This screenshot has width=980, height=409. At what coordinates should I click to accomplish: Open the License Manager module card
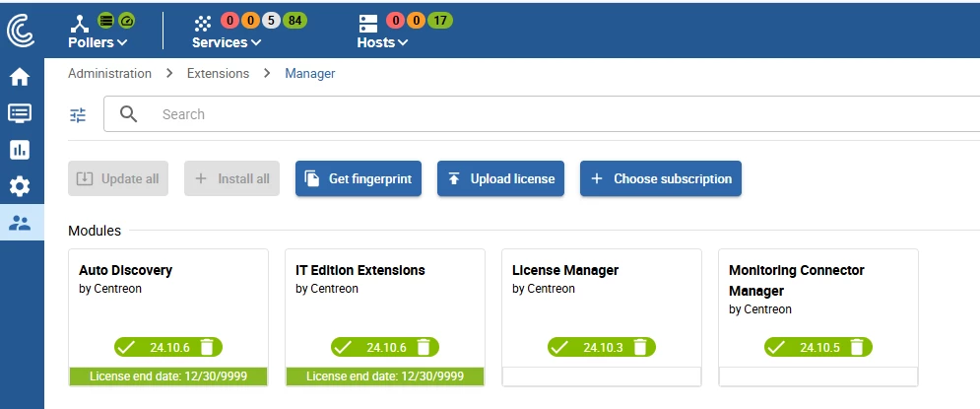coord(602,317)
